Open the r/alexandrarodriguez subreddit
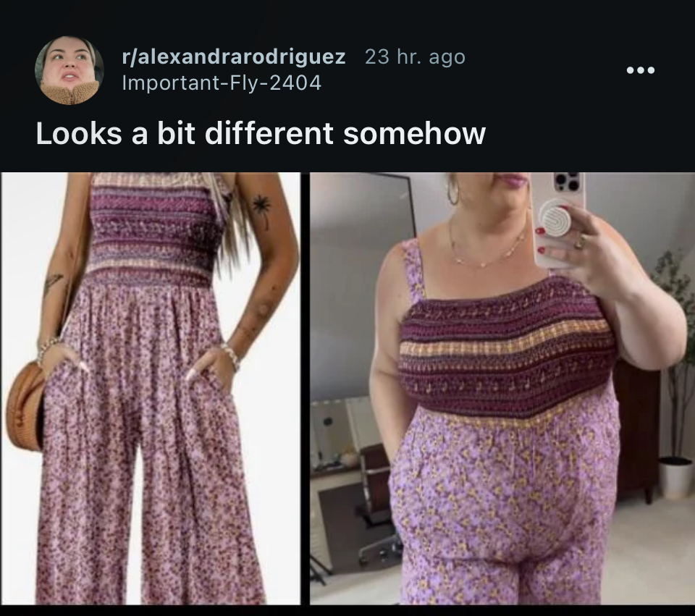Viewport: 695px width, 616px height. tap(234, 56)
